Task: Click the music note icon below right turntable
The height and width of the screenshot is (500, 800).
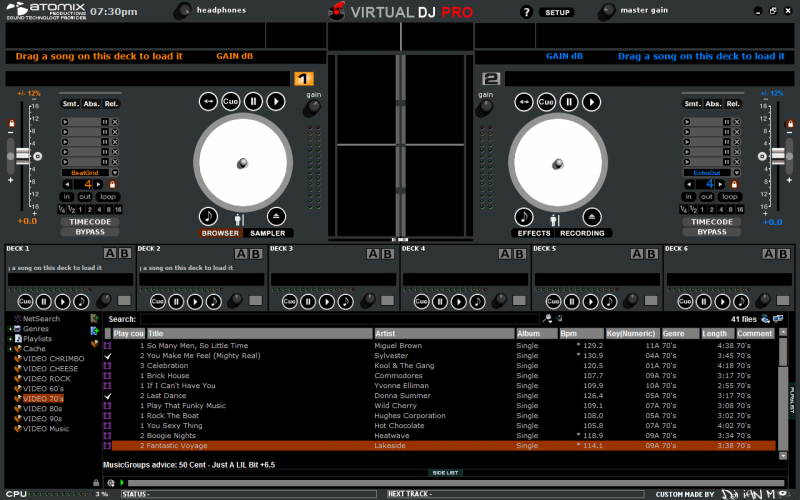Action: (524, 217)
